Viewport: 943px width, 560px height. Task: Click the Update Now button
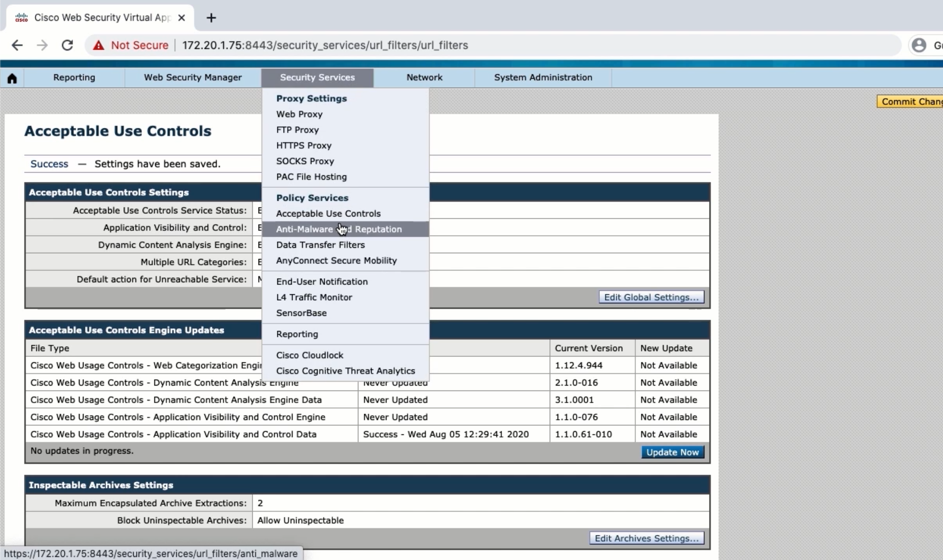[x=672, y=452]
